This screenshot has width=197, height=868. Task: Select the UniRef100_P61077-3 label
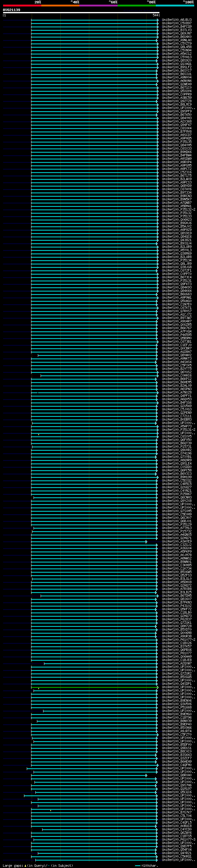179,839
